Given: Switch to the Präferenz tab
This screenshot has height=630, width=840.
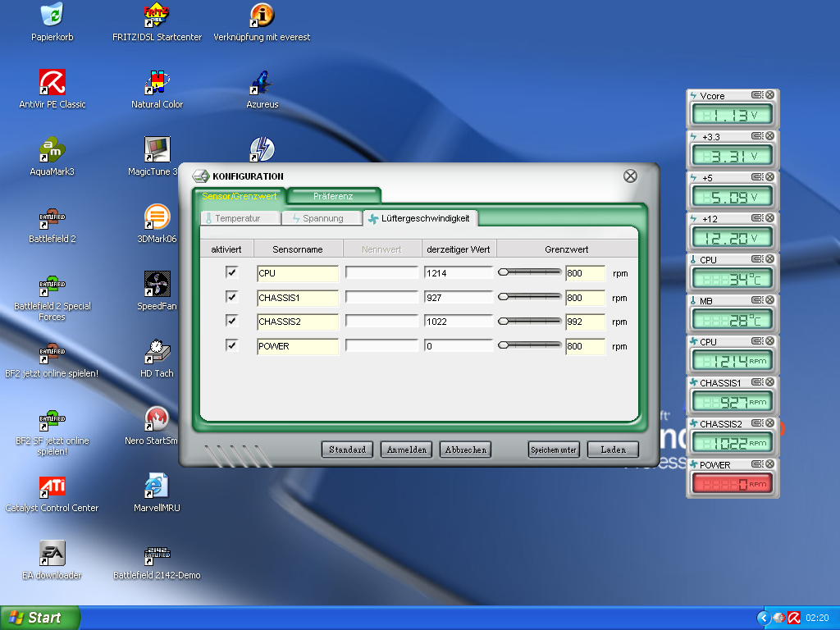Looking at the screenshot, I should [x=333, y=196].
